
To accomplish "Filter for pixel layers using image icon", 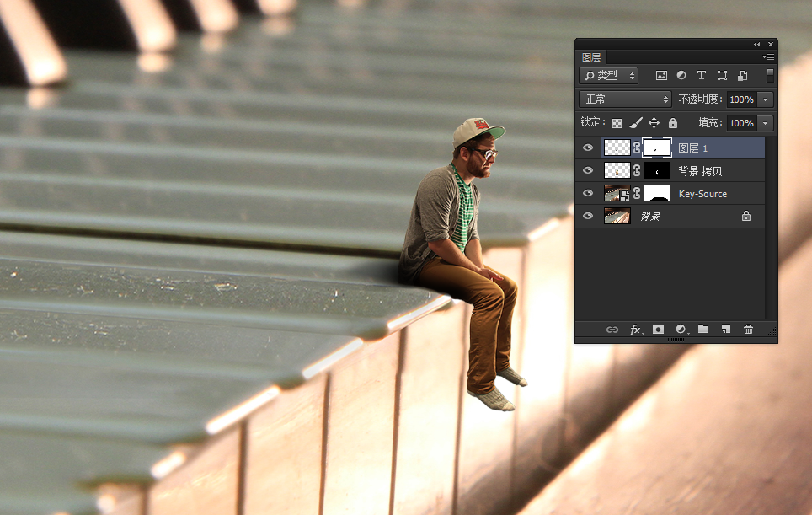I will [x=661, y=76].
